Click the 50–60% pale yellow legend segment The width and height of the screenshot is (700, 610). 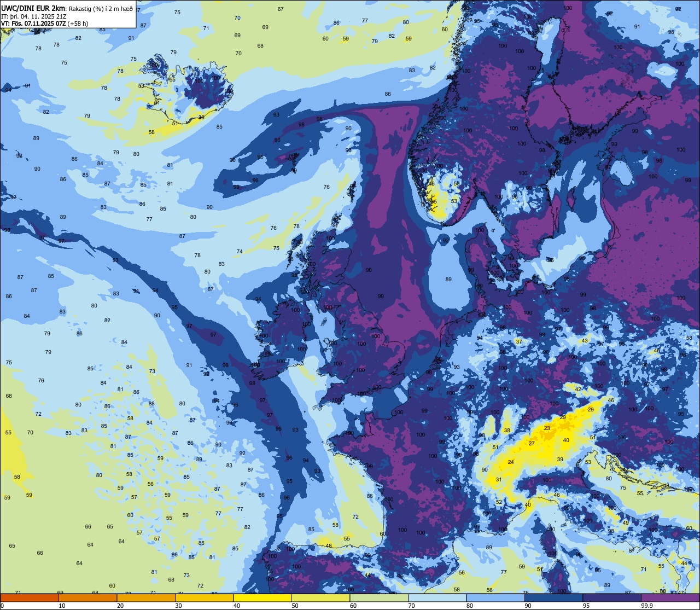[x=320, y=598]
